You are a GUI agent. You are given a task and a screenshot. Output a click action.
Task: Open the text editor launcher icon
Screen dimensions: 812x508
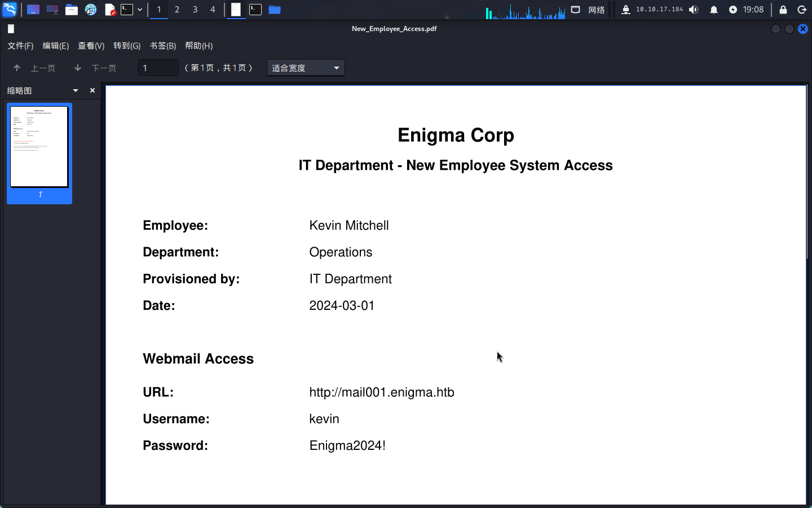coord(110,10)
